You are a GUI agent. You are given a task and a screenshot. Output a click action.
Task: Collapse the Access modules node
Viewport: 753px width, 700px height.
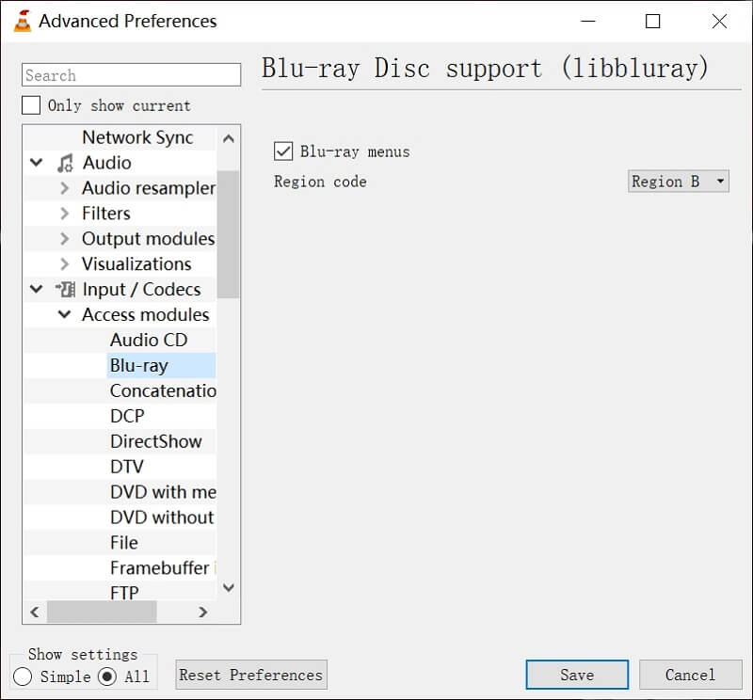click(x=64, y=314)
